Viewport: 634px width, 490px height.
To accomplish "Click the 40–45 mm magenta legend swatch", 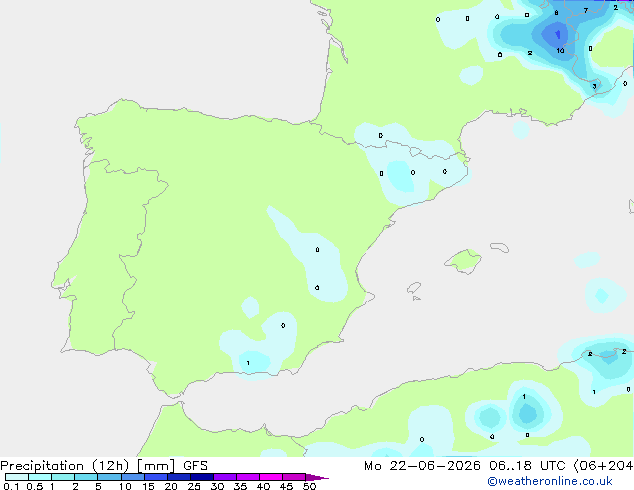I will (x=271, y=477).
